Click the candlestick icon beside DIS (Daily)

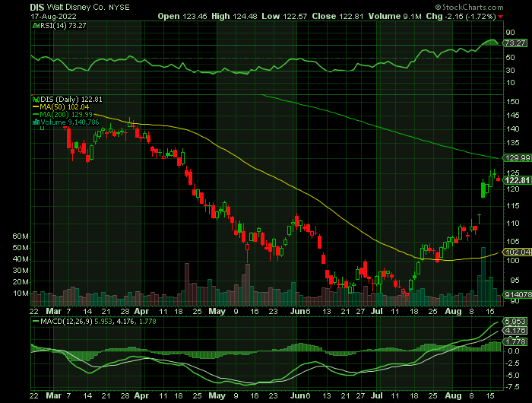33,99
